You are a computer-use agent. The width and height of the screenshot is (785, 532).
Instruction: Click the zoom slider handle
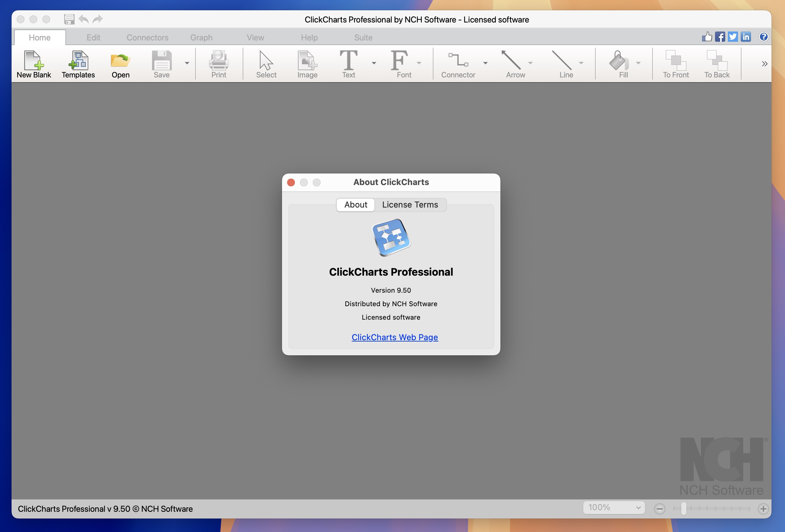point(683,508)
